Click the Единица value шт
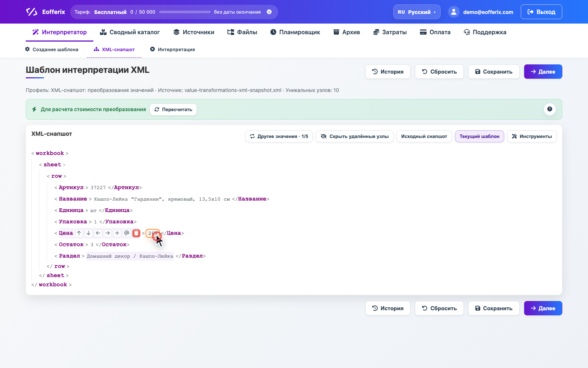The image size is (588, 368). coord(93,210)
